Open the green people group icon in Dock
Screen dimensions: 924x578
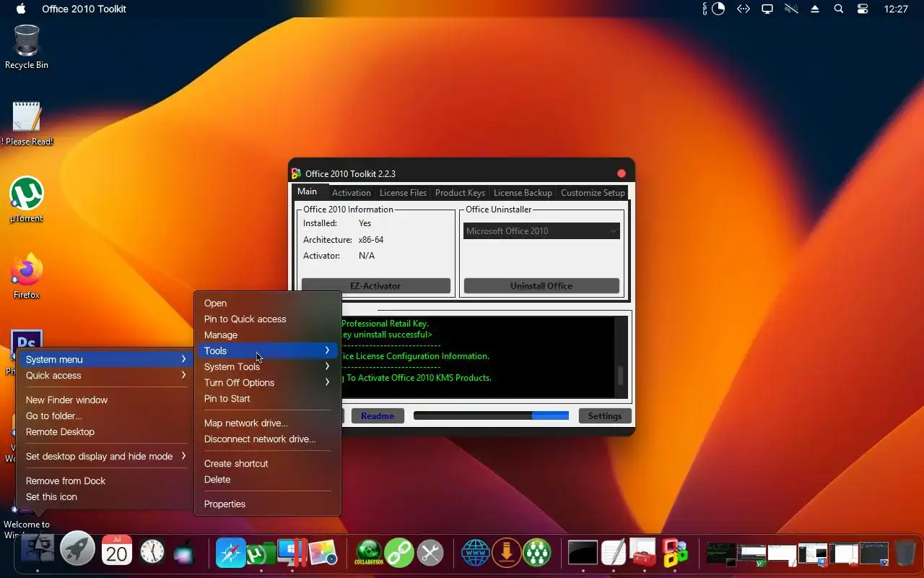pos(537,553)
